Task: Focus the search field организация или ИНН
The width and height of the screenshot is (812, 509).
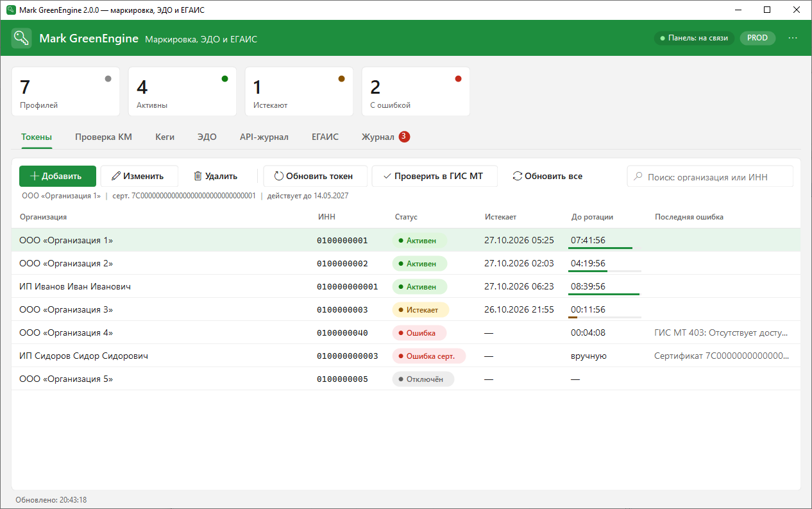Action: 710,177
